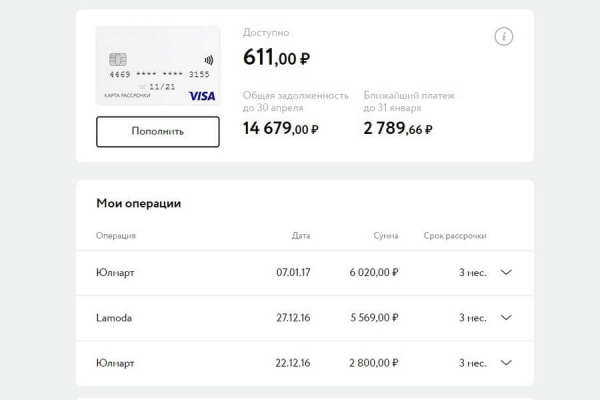Click the Сумма column header
The height and width of the screenshot is (400, 600).
386,235
